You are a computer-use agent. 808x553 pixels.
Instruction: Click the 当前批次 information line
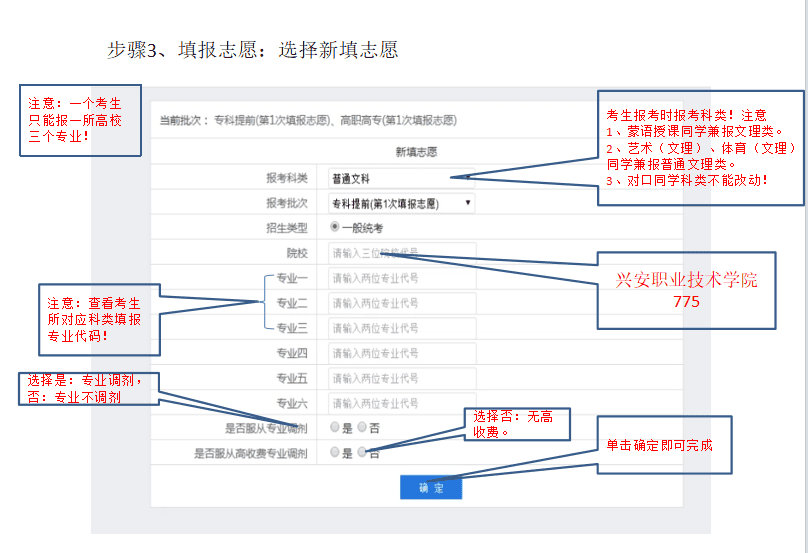(308, 121)
